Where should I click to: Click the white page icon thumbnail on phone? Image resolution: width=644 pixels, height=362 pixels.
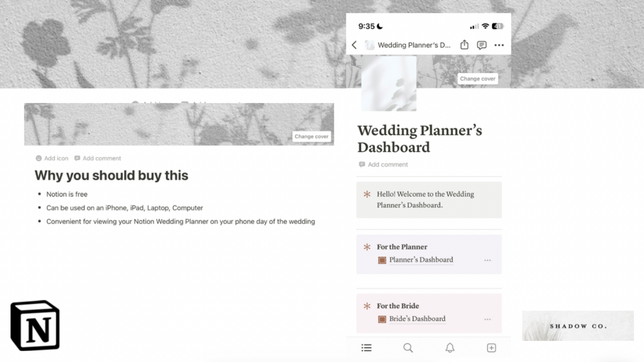(x=388, y=83)
